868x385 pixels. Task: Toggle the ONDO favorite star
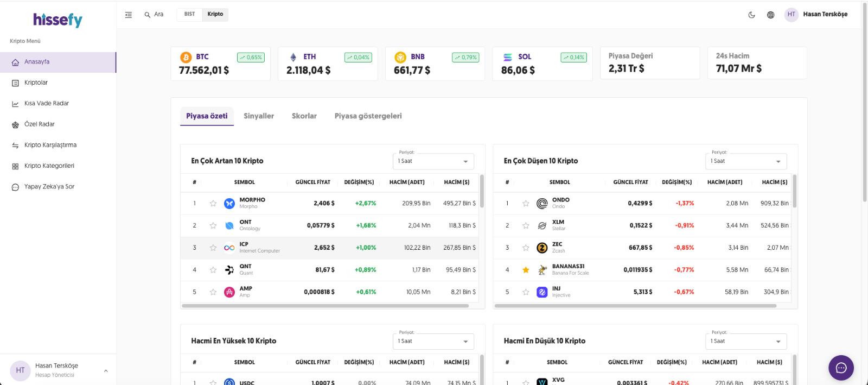(x=526, y=203)
